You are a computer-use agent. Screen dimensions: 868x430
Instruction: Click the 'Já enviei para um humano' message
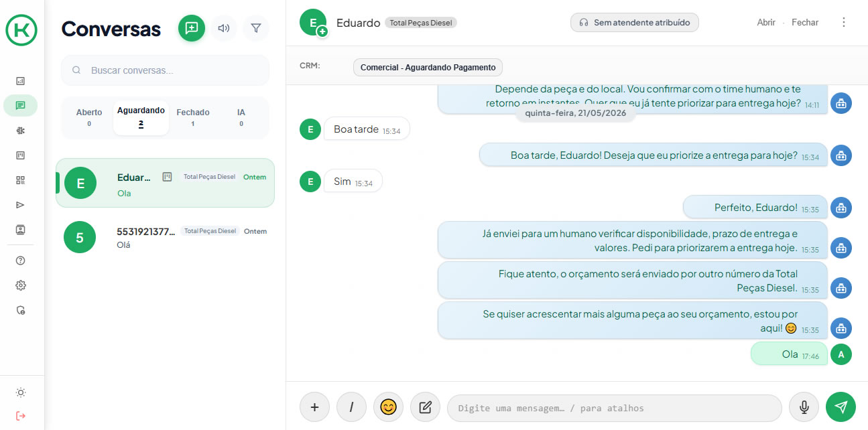[x=632, y=240]
